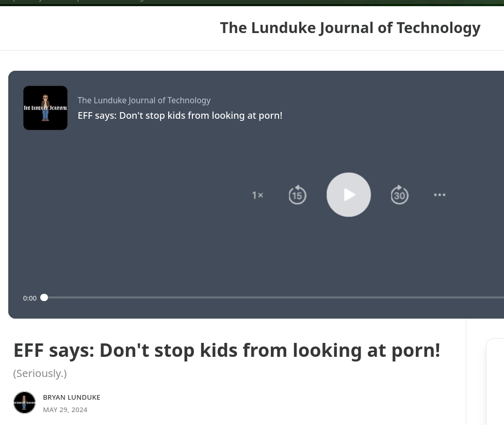Skip forward 30 seconds
Viewport: 504px width, 425px height.
pyautogui.click(x=399, y=195)
